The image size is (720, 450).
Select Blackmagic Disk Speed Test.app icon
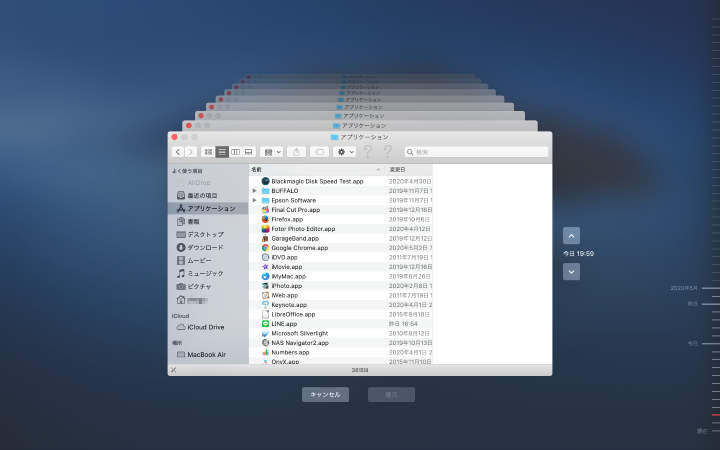(x=265, y=181)
